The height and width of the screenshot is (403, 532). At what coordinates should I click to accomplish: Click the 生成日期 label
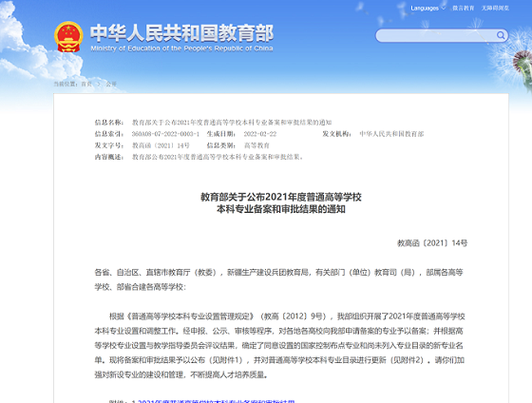221,134
